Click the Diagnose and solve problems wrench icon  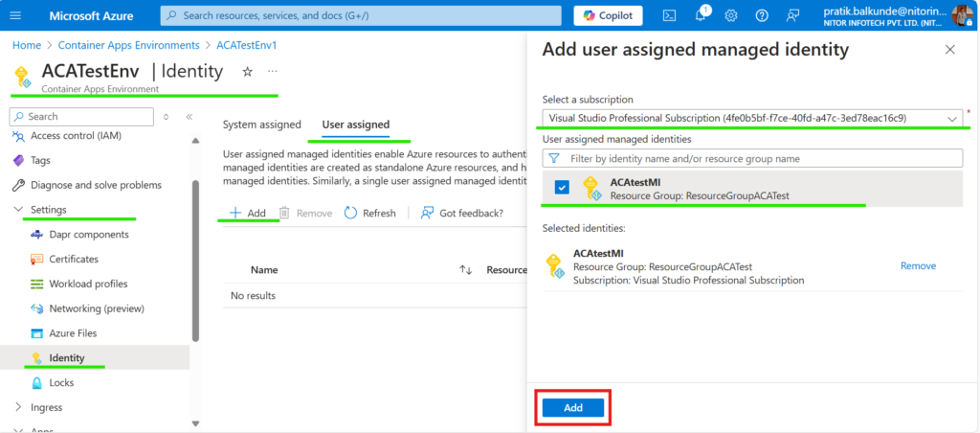point(19,185)
